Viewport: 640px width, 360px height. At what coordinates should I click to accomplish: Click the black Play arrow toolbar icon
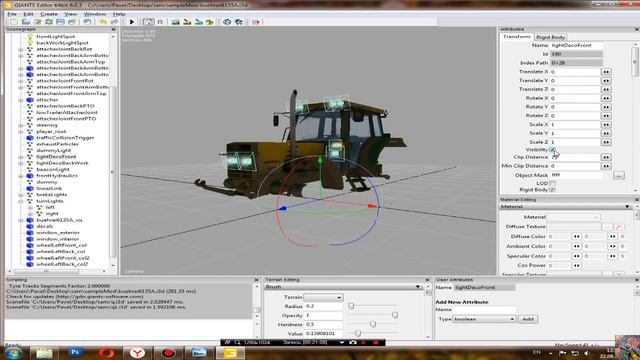click(132, 22)
